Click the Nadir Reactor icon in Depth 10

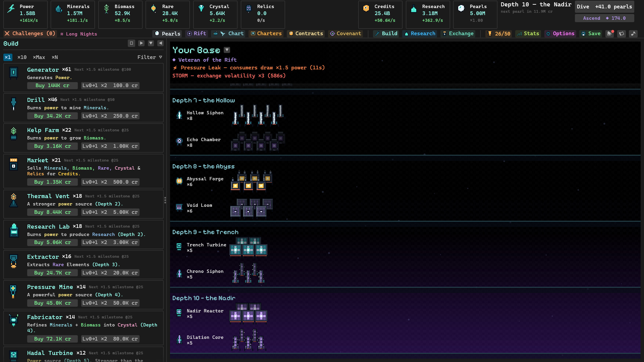click(179, 313)
